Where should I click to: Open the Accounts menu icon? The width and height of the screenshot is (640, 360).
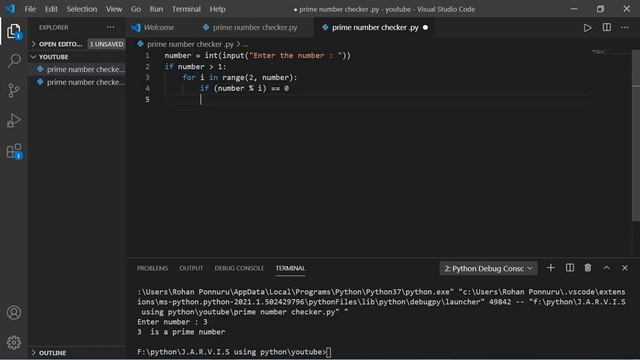point(14,313)
